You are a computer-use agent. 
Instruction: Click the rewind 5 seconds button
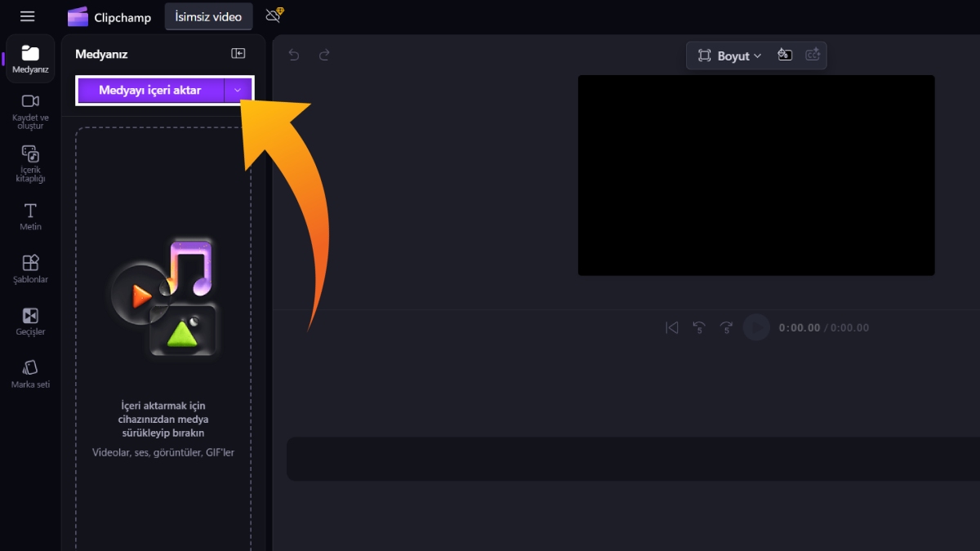[699, 328]
